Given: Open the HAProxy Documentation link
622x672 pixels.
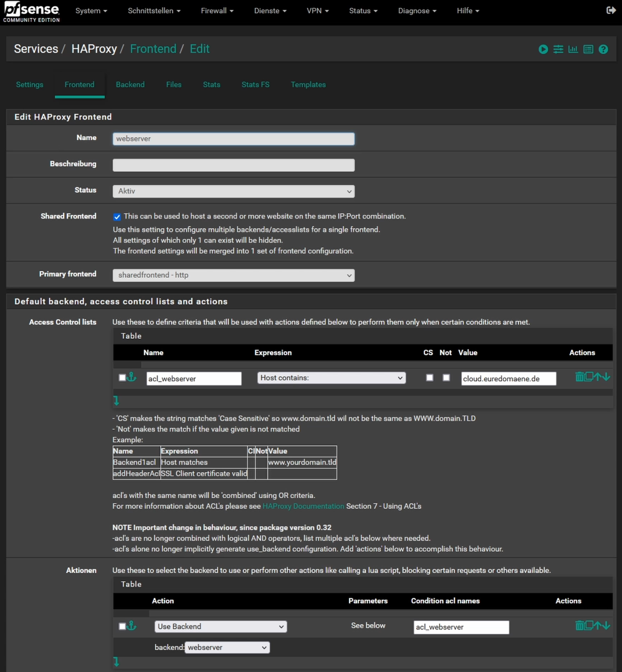Looking at the screenshot, I should 304,506.
